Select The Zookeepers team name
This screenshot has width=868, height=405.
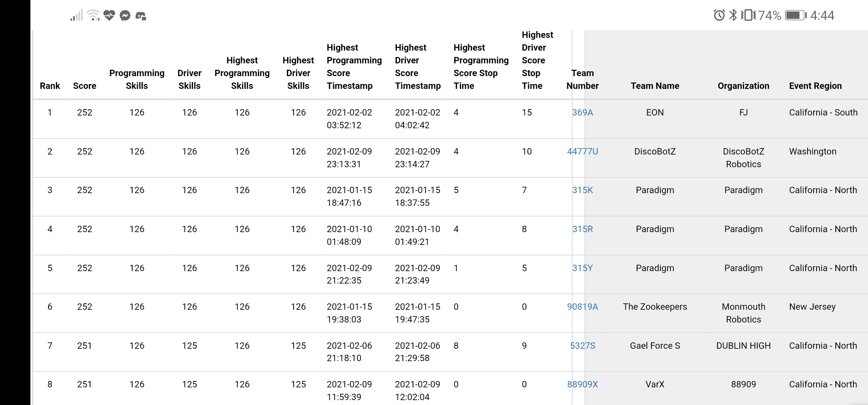(x=655, y=307)
